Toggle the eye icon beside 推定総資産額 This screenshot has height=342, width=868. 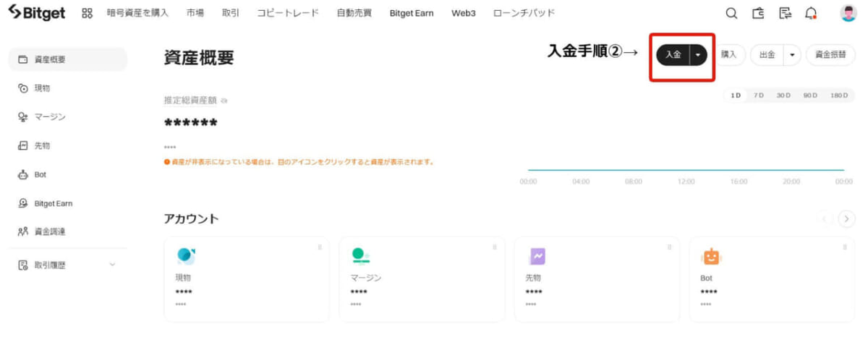(x=224, y=101)
